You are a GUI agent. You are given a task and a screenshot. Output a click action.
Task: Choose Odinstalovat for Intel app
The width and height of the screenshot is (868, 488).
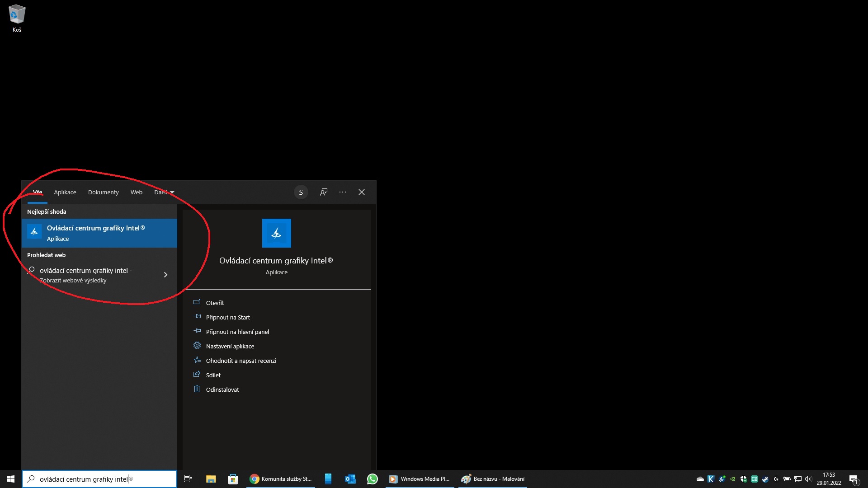(x=222, y=389)
